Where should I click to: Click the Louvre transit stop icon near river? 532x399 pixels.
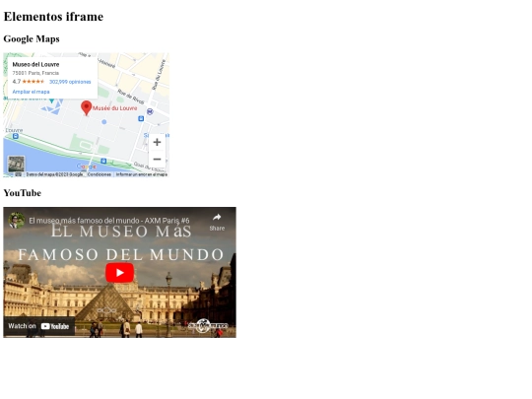(16, 136)
